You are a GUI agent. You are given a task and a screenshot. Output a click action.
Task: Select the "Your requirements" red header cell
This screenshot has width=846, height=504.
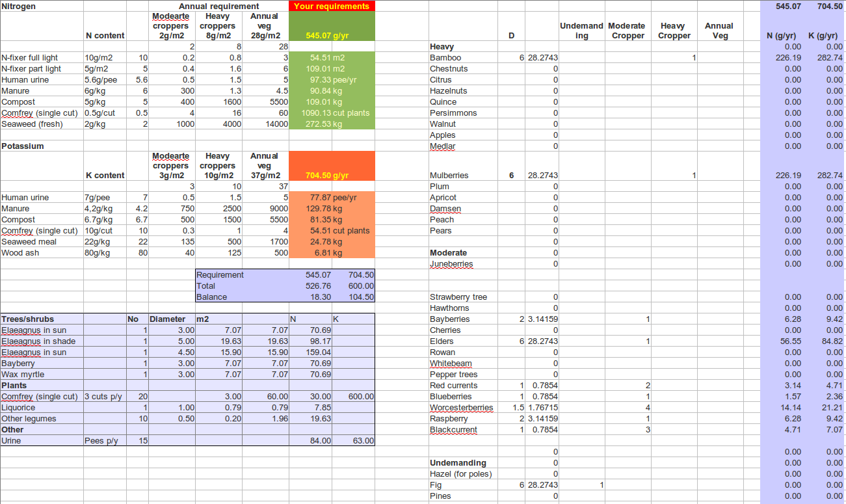(332, 6)
